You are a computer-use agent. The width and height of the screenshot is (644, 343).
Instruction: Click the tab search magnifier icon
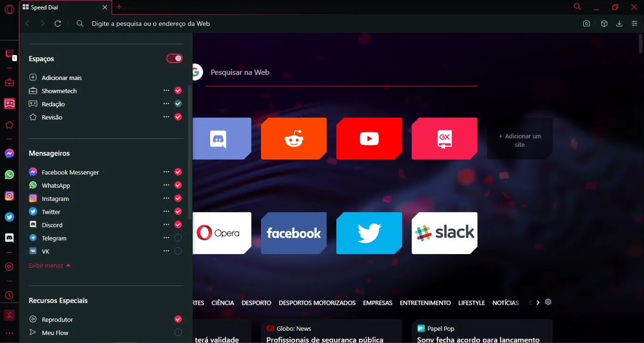578,7
